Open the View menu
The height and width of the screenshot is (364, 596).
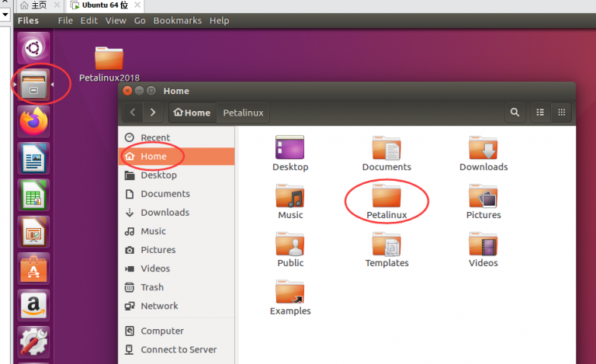[x=116, y=20]
